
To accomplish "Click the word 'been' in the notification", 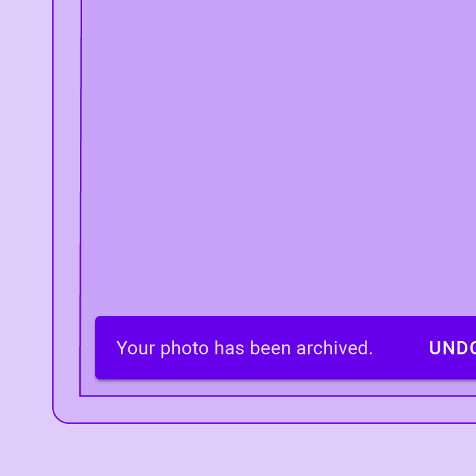I will pos(270,348).
